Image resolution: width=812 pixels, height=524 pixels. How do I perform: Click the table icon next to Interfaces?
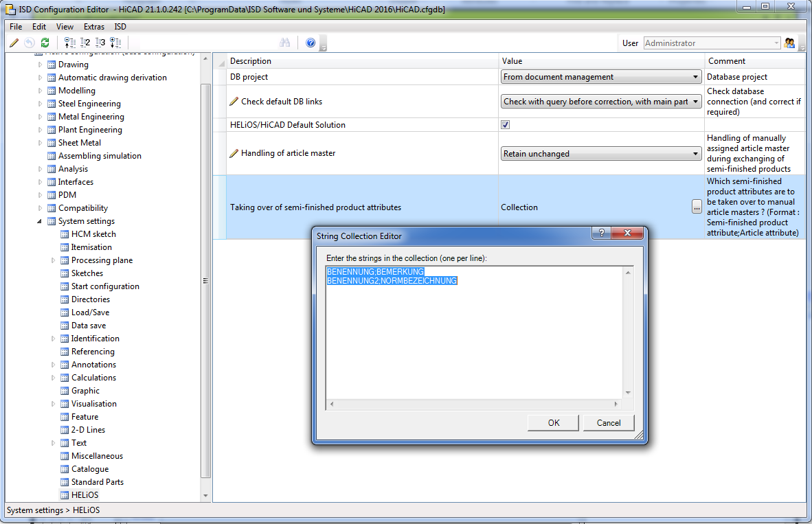52,182
